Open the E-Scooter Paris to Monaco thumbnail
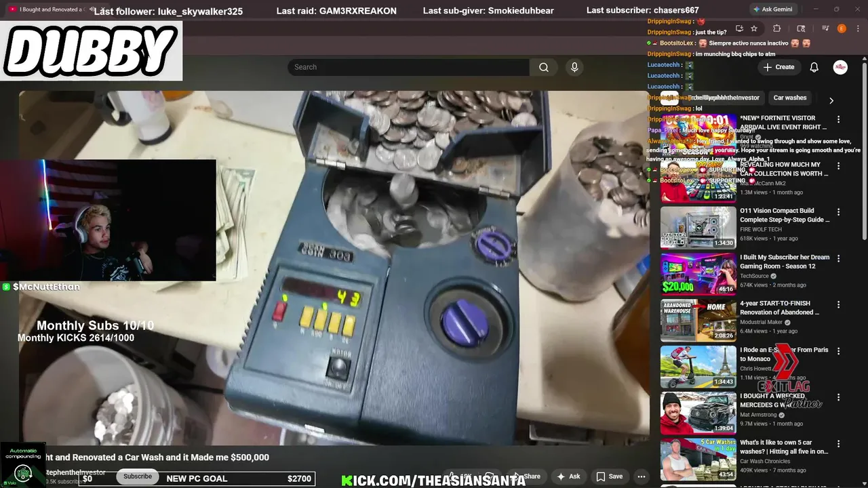868x488 pixels. click(x=698, y=367)
